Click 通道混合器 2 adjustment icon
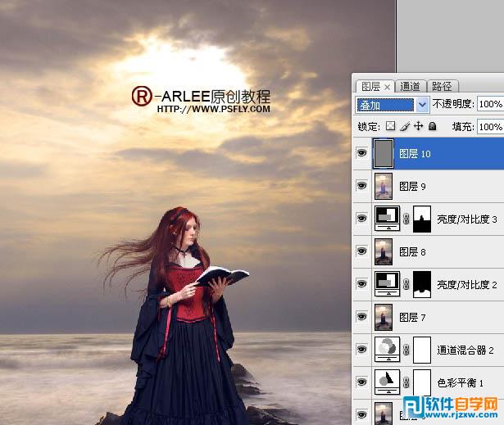The height and width of the screenshot is (425, 504). tap(388, 350)
